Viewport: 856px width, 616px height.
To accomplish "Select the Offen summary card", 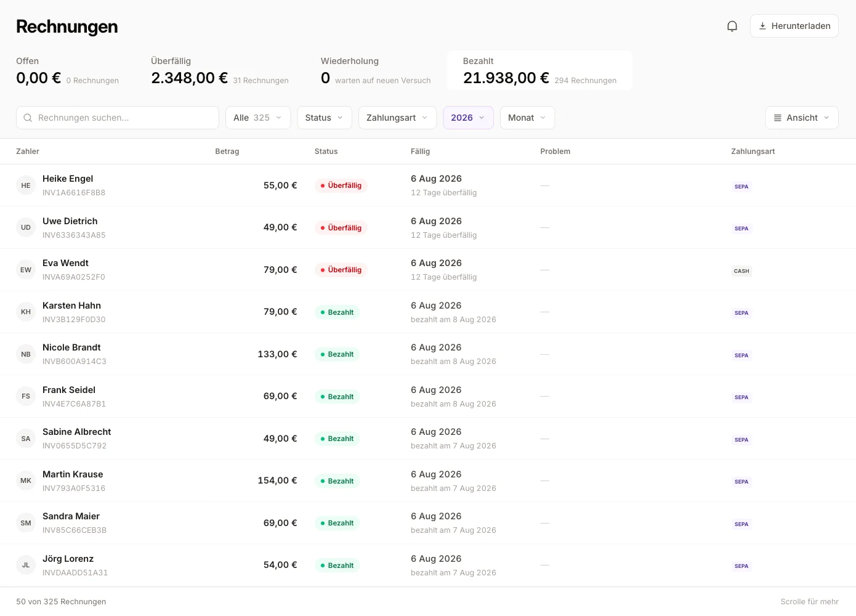I will [68, 70].
